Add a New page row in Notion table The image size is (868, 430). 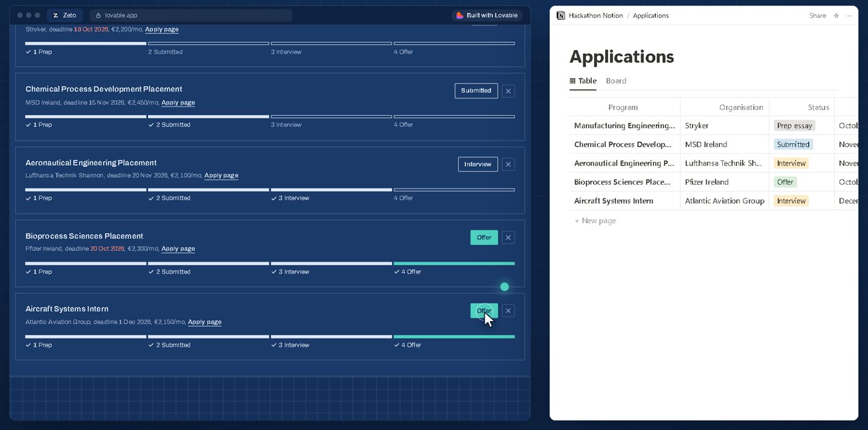[x=595, y=221]
